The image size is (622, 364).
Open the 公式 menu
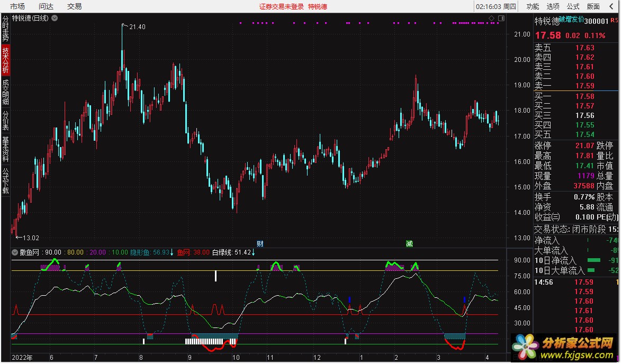[x=573, y=6]
